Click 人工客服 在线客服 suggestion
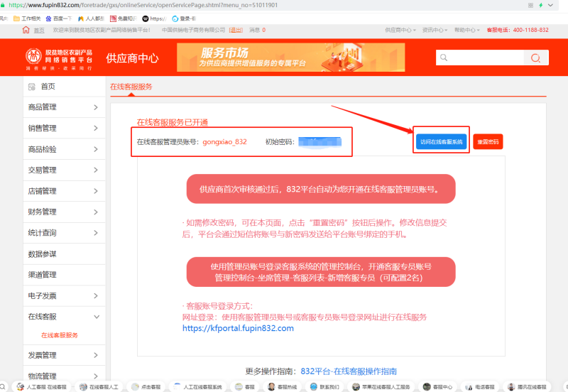 point(42,387)
